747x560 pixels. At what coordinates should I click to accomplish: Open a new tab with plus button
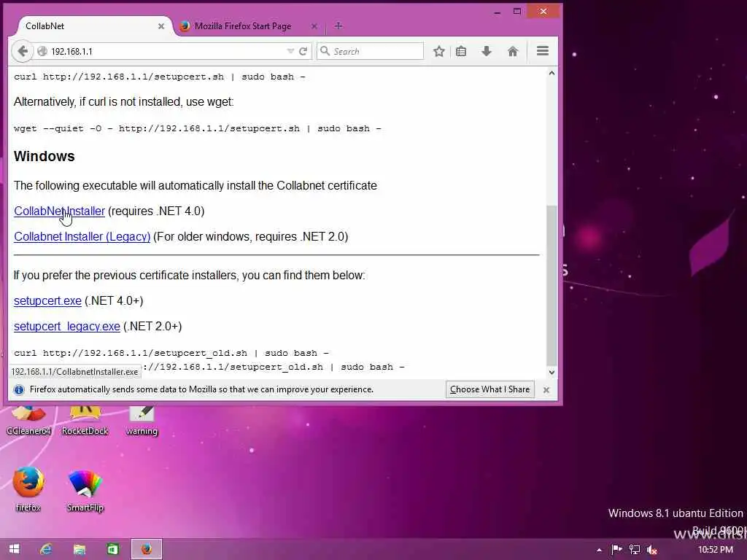click(x=338, y=26)
